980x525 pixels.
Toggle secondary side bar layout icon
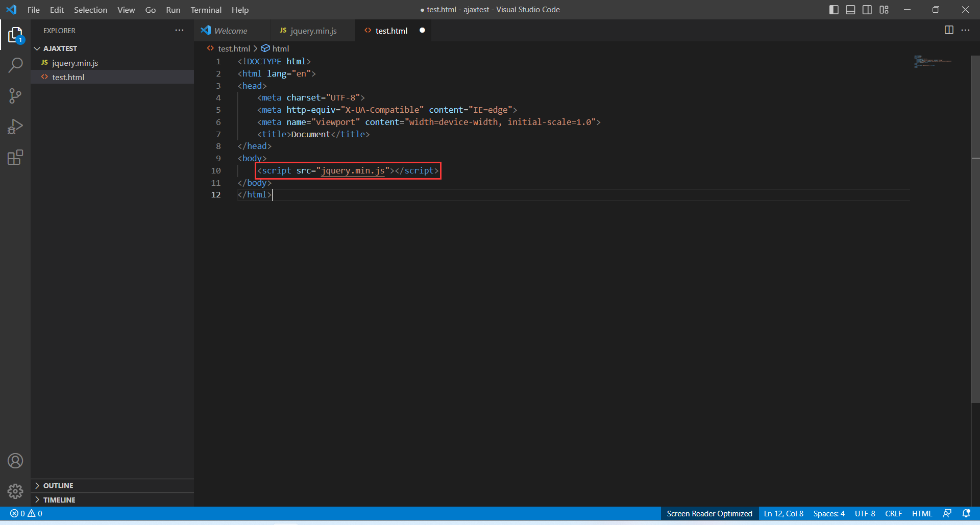coord(867,10)
